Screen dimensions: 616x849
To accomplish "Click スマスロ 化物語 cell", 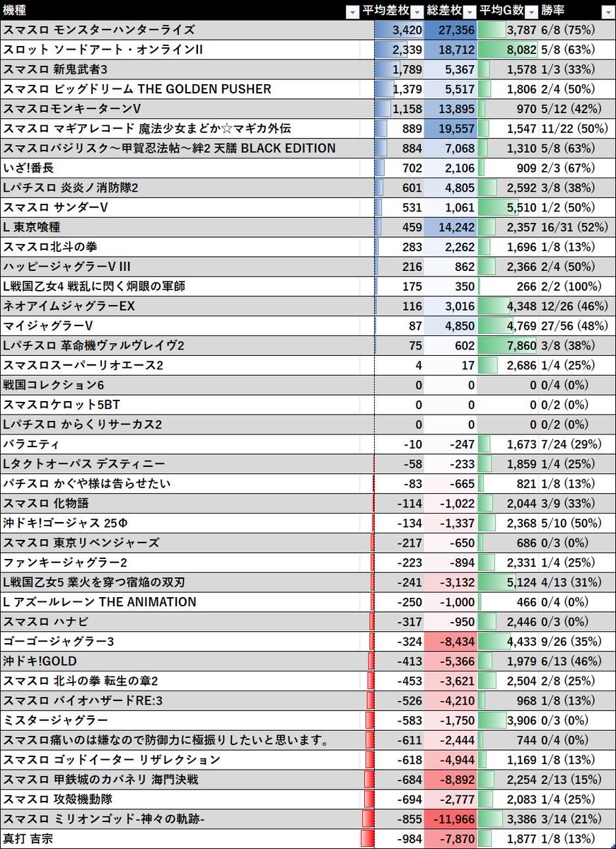I will (x=180, y=504).
